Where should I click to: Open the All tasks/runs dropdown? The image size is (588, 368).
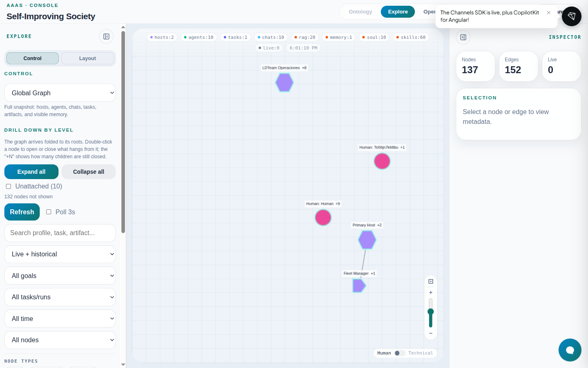(x=60, y=297)
